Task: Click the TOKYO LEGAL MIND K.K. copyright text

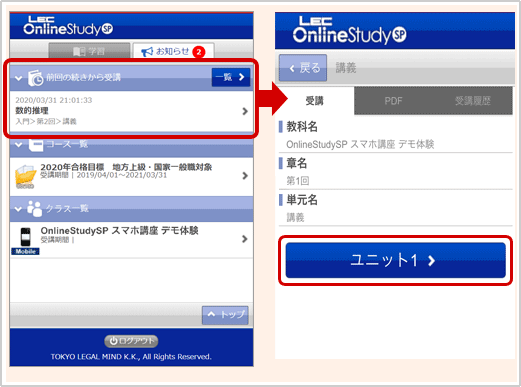Action: point(131,357)
